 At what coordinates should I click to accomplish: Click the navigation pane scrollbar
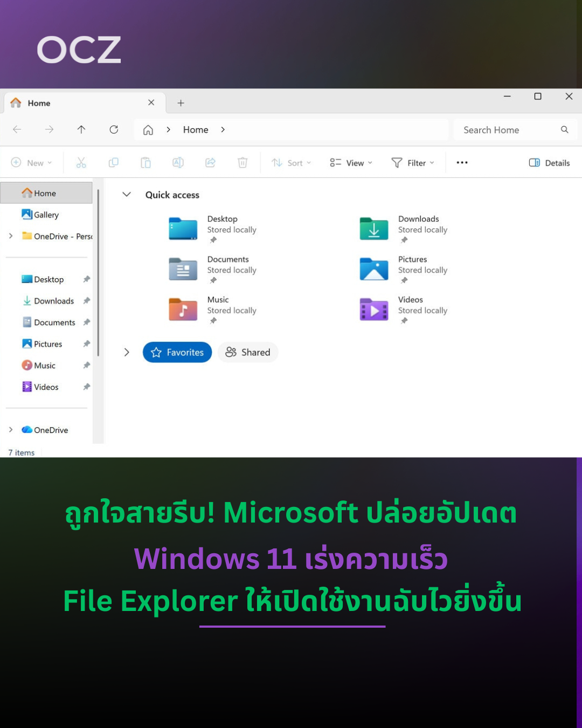pyautogui.click(x=98, y=272)
